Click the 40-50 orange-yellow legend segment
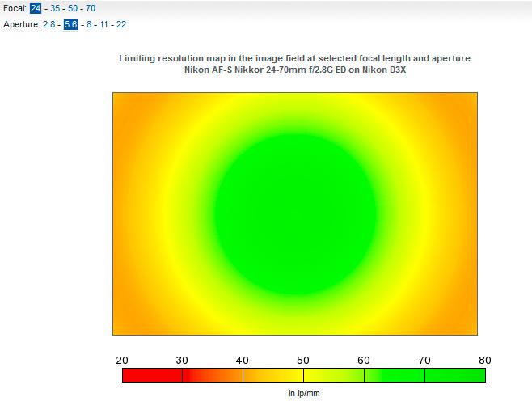 (273, 375)
